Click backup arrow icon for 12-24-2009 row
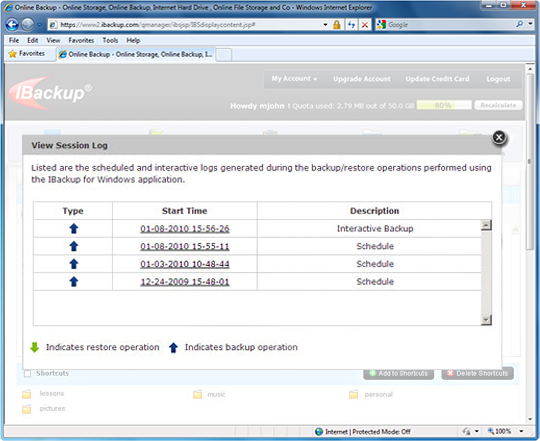 coord(74,282)
